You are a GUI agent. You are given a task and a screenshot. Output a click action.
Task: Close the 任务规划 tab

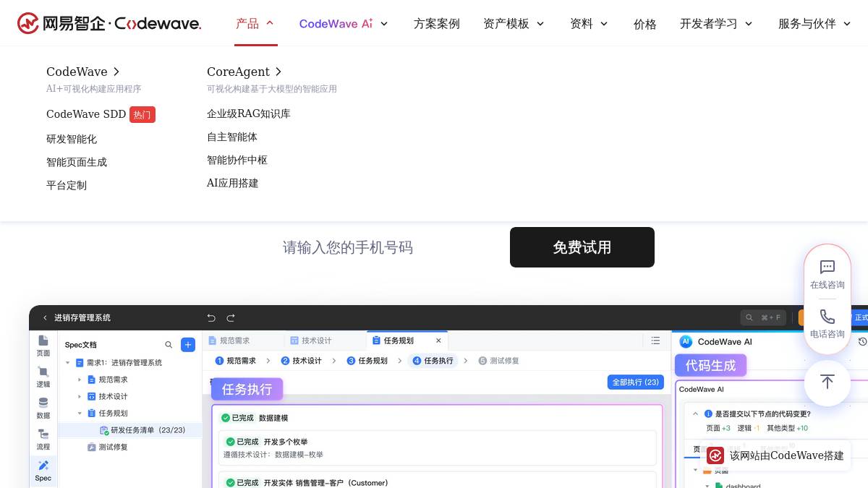click(438, 341)
